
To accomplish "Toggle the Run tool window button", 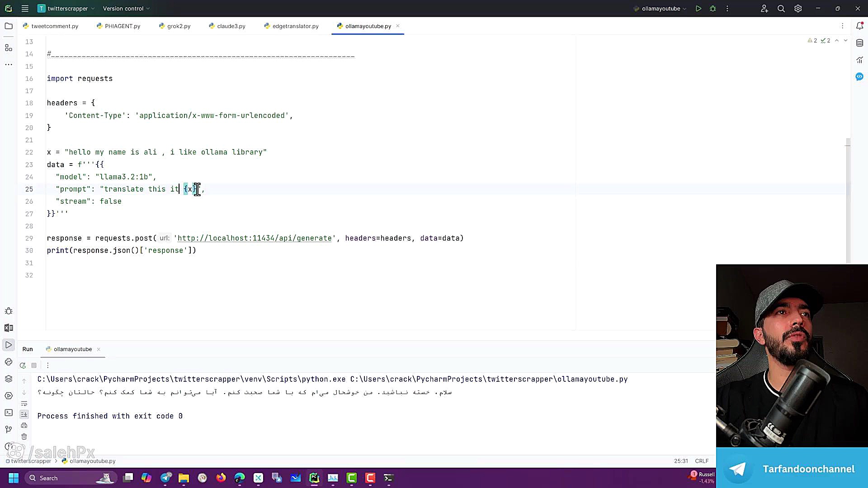I will click(x=9, y=345).
